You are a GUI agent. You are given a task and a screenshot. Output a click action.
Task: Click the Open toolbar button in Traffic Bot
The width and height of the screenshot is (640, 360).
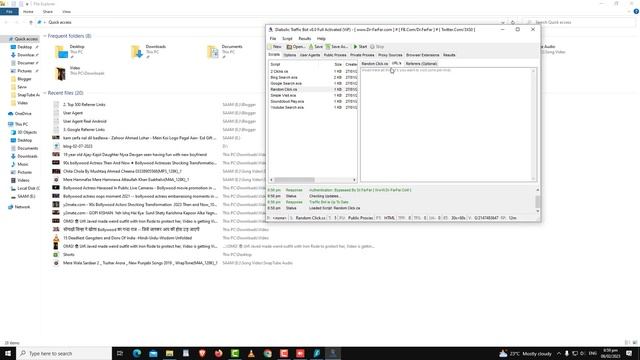pos(296,47)
